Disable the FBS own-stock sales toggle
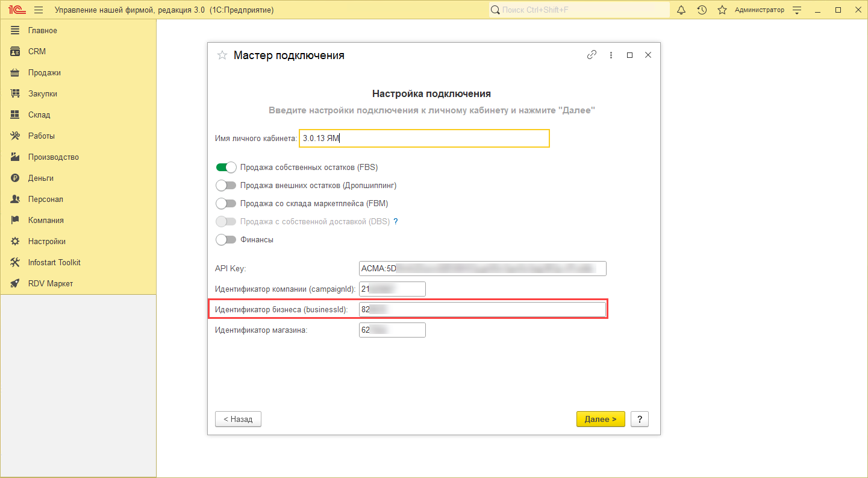This screenshot has height=478, width=868. pyautogui.click(x=226, y=167)
